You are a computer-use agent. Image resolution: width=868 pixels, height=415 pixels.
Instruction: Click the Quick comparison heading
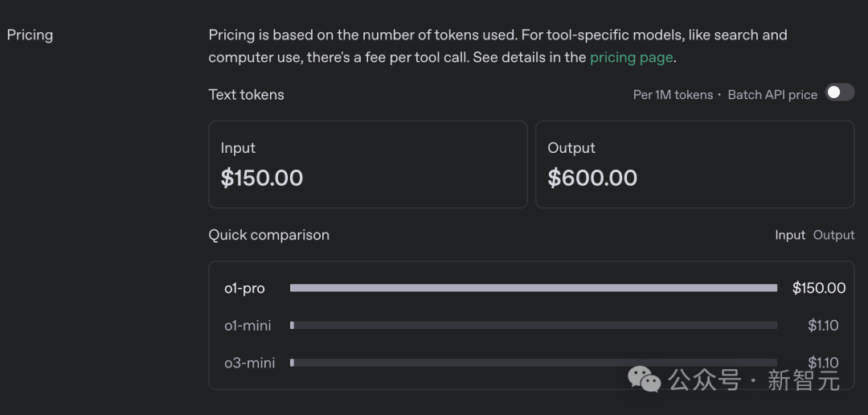point(268,235)
